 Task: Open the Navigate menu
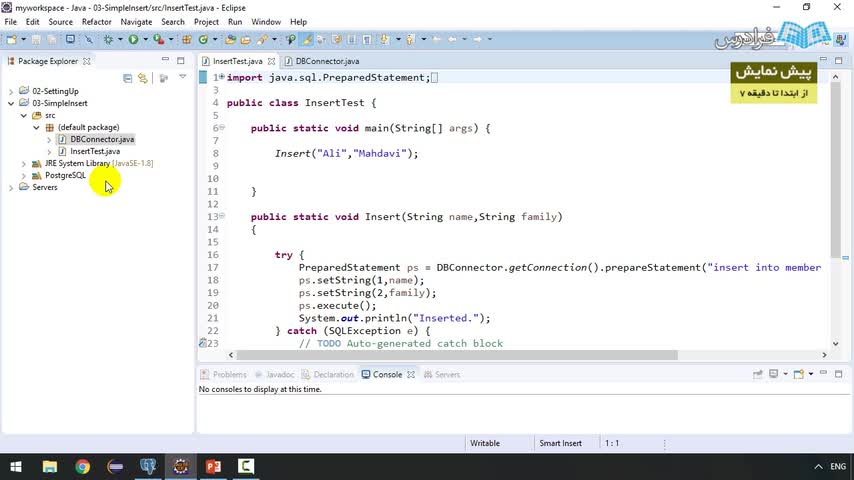[x=136, y=22]
